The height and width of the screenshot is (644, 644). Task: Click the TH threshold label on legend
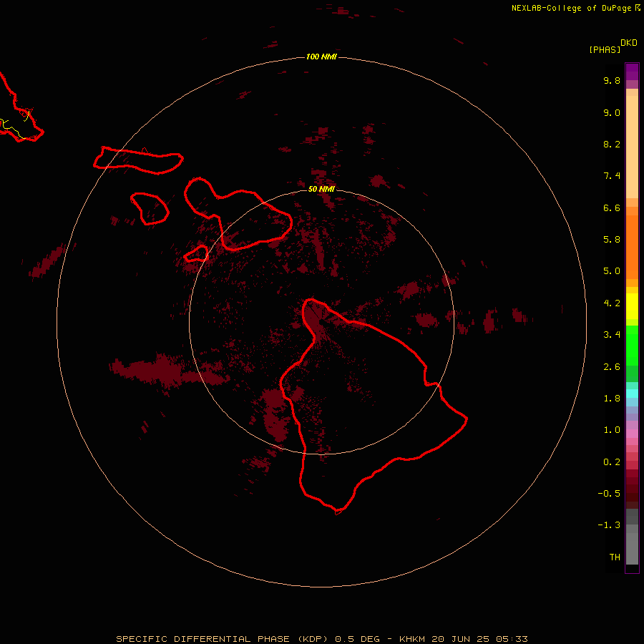[615, 557]
